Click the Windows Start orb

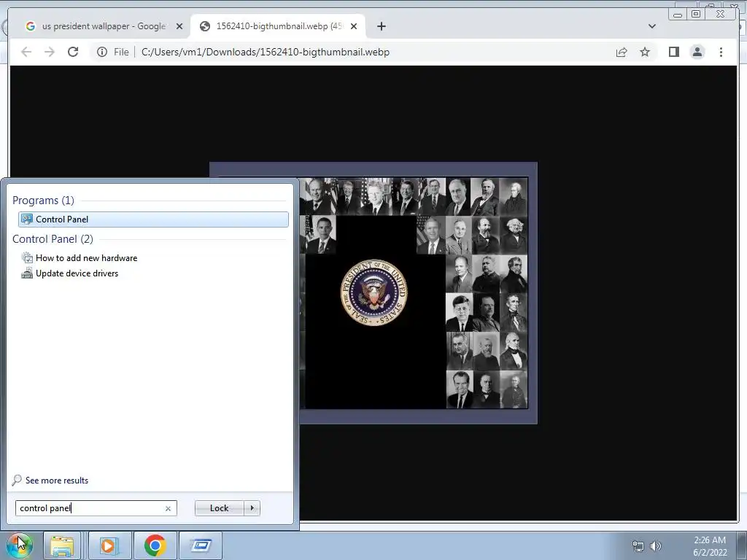click(19, 545)
